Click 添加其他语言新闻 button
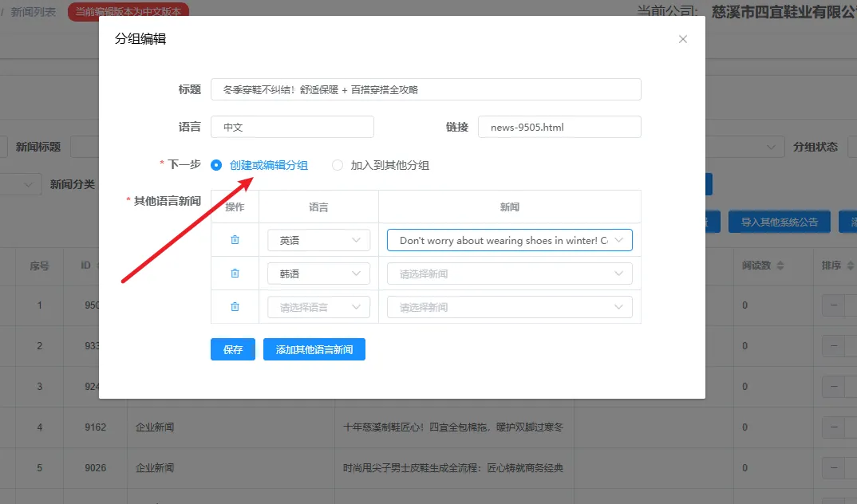Viewport: 857px width, 504px height. point(314,349)
